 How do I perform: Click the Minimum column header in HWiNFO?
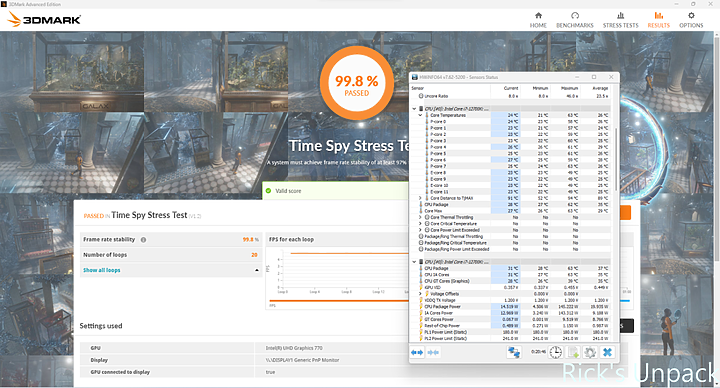coord(535,88)
